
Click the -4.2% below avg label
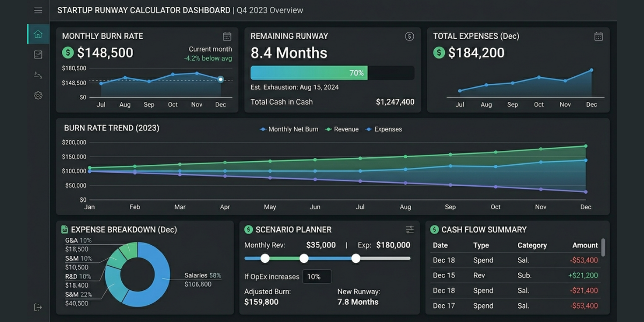click(x=208, y=58)
